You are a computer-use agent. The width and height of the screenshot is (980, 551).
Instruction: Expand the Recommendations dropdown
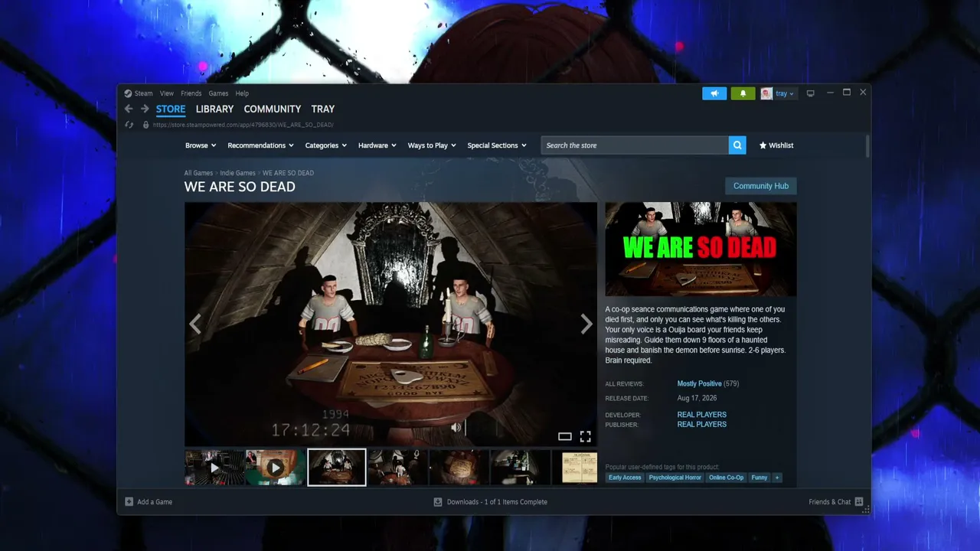click(x=261, y=145)
